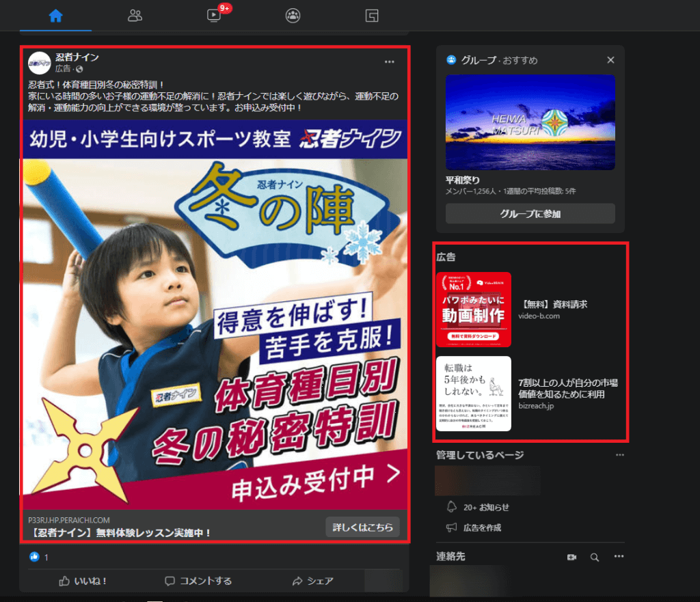Click the globe public-audience icon
The width and height of the screenshot is (700, 602).
[79, 69]
